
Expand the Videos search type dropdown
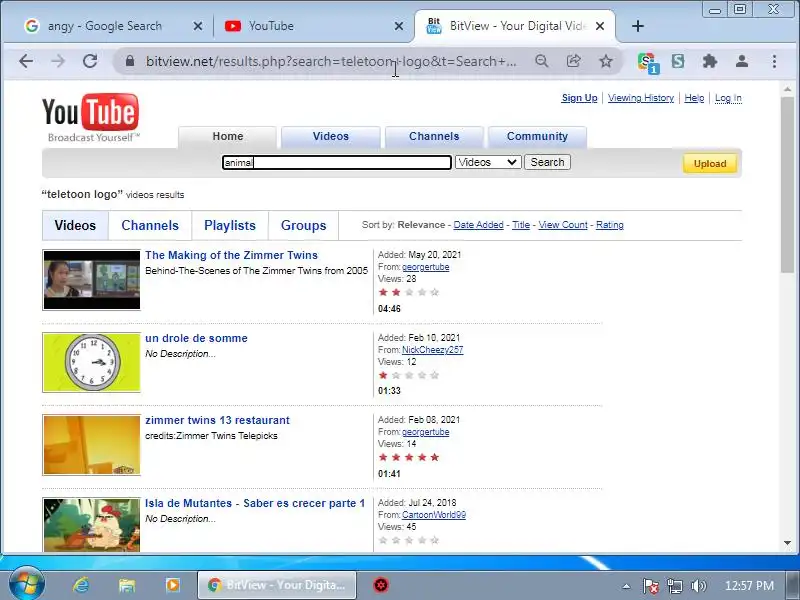pyautogui.click(x=488, y=162)
